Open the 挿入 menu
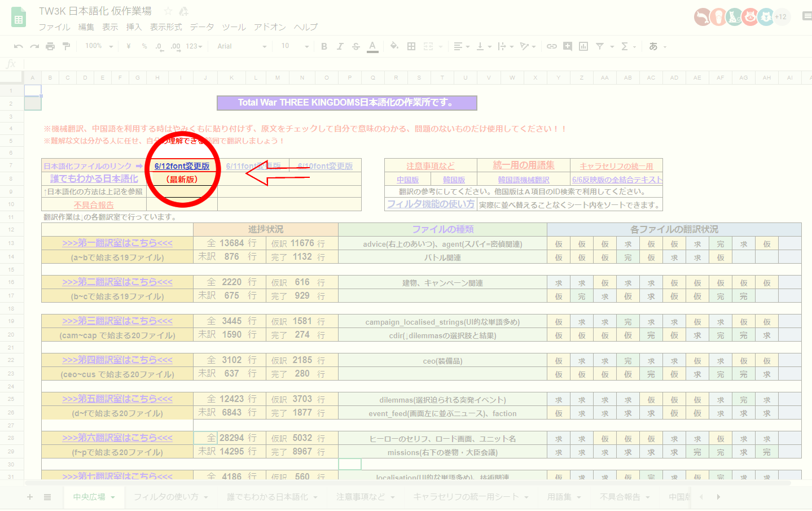Viewport: 812px width, 511px height. (134, 27)
